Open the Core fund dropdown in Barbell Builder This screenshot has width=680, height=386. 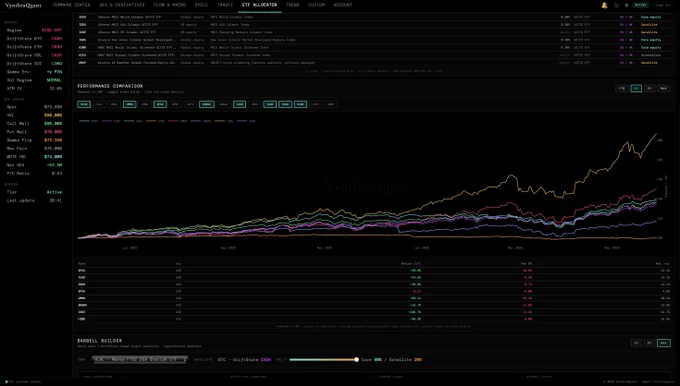click(140, 360)
